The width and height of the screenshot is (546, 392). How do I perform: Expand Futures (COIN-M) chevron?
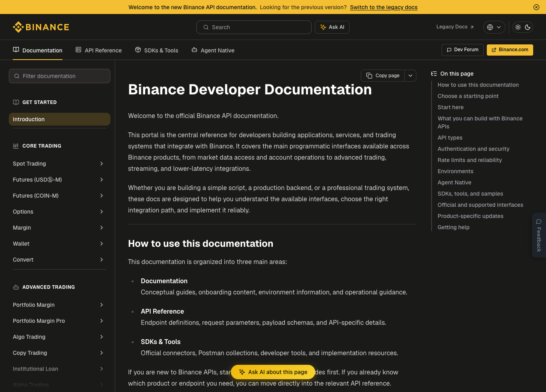(x=102, y=196)
